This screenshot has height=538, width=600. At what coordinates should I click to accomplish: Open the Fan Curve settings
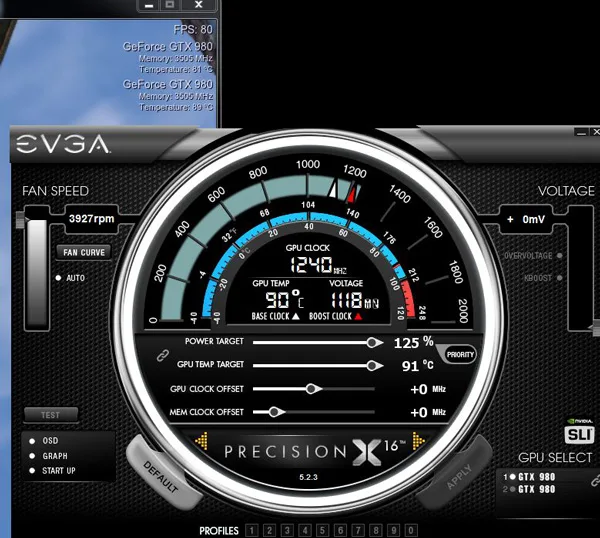84,252
